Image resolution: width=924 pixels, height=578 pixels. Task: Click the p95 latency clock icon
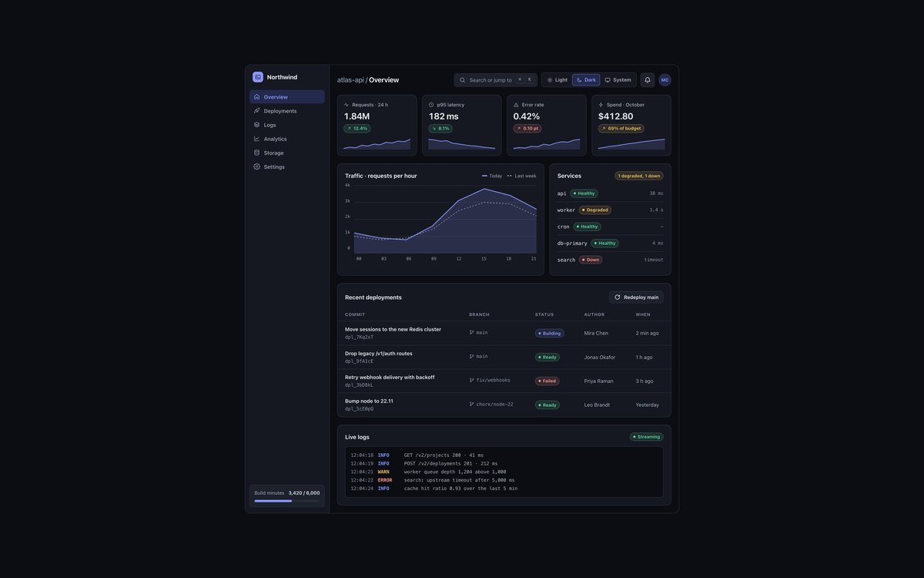tap(431, 105)
